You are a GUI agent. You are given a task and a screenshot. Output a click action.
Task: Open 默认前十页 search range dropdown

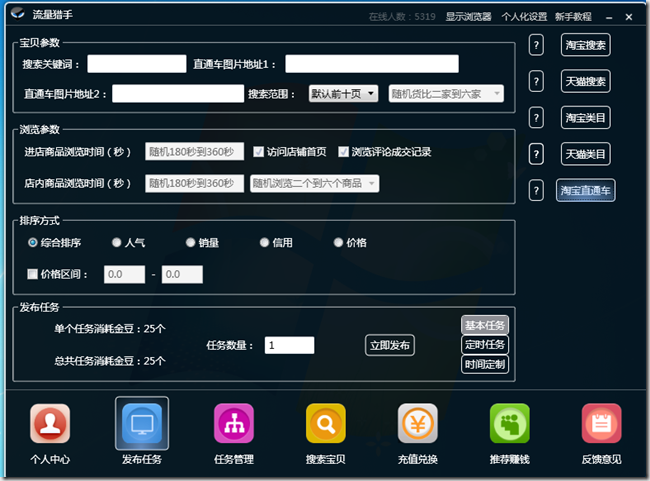[x=343, y=94]
